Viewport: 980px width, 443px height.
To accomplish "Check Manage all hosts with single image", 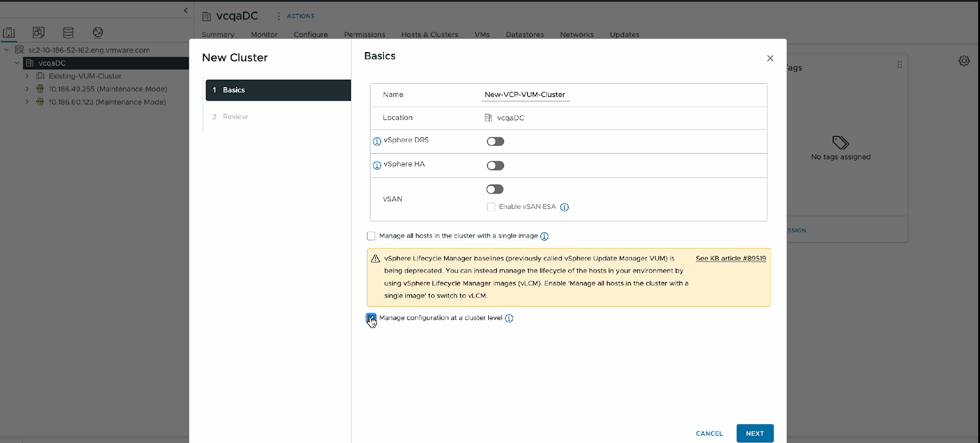I will tap(371, 236).
